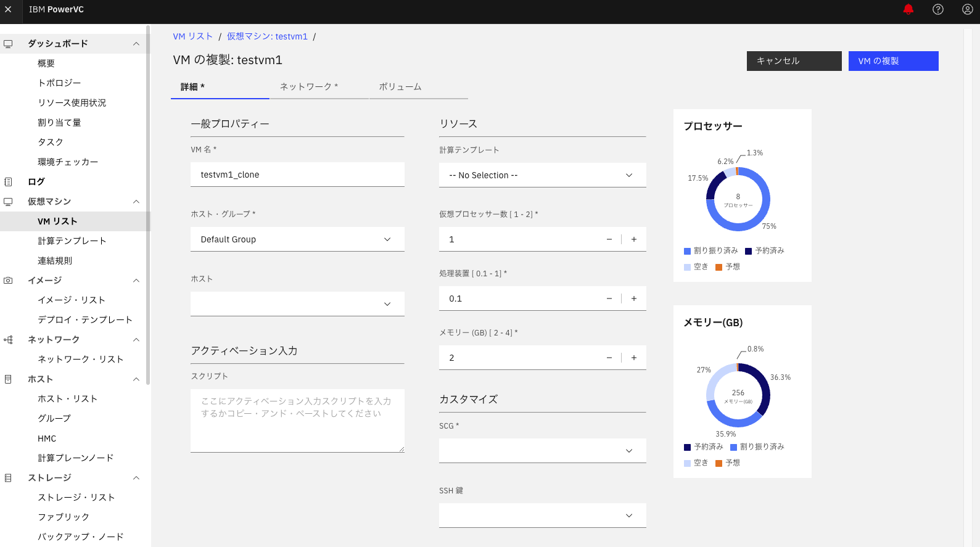This screenshot has height=547, width=980.
Task: Open the user profile icon
Action: point(968,9)
